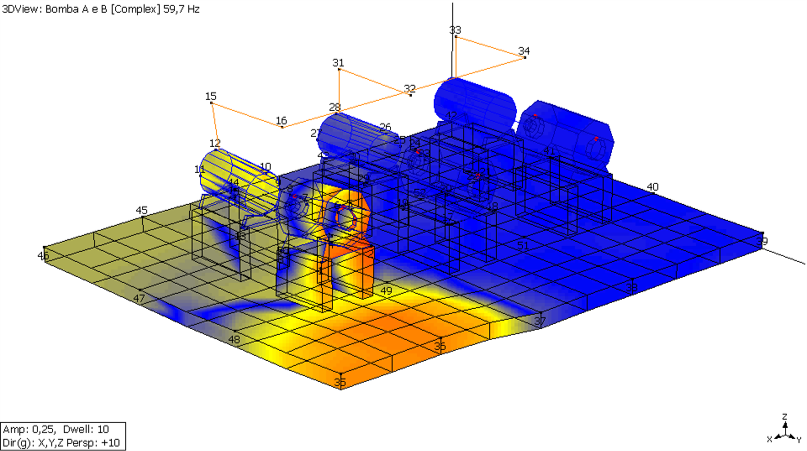Screen dimensions: 807x451
Task: Click node 48 on the yellow plate edge
Action: 234,340
